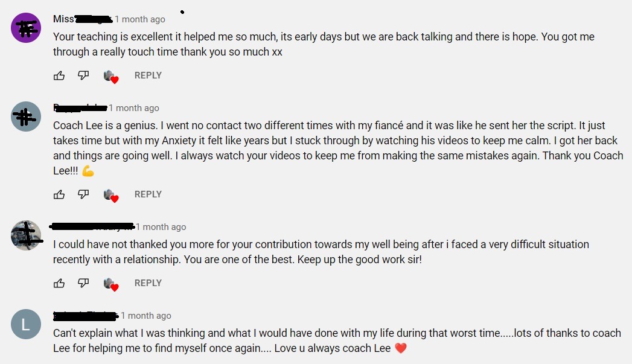Viewport: 632px width, 364px height.
Task: Like the 'Coach Lee is a genius' comment
Action: 59,194
